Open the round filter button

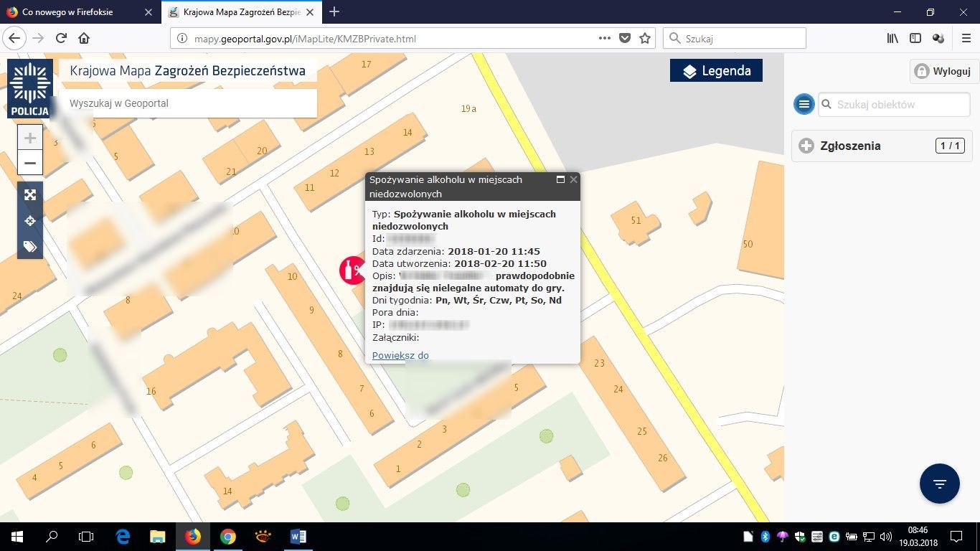(x=939, y=484)
